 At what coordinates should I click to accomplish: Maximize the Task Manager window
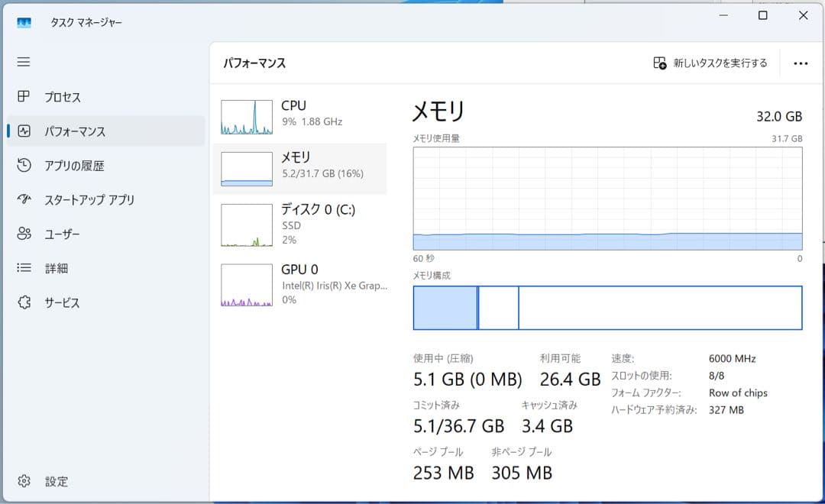click(762, 15)
